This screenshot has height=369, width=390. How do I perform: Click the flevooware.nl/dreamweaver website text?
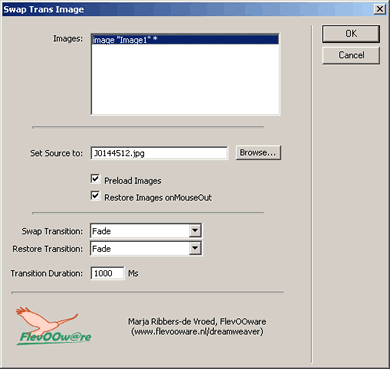click(197, 332)
